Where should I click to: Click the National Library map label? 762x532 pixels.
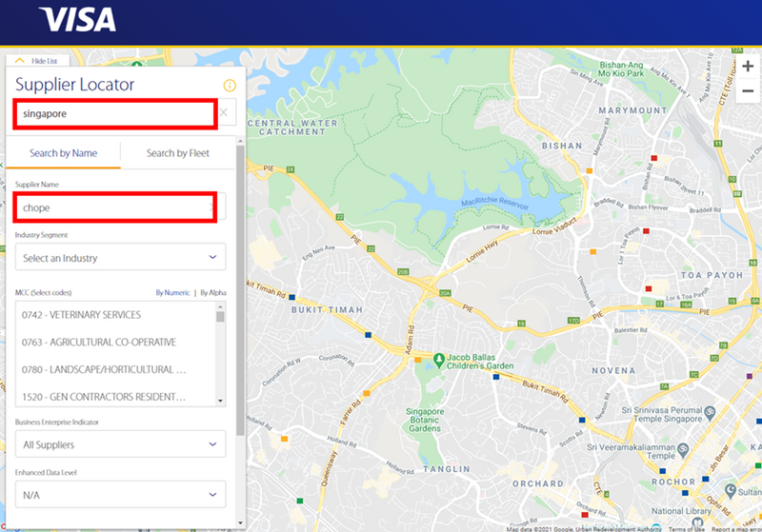click(680, 511)
